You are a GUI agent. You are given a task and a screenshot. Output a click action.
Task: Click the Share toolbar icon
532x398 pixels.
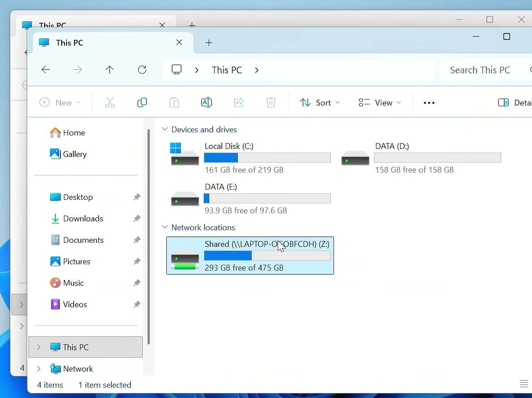click(239, 102)
